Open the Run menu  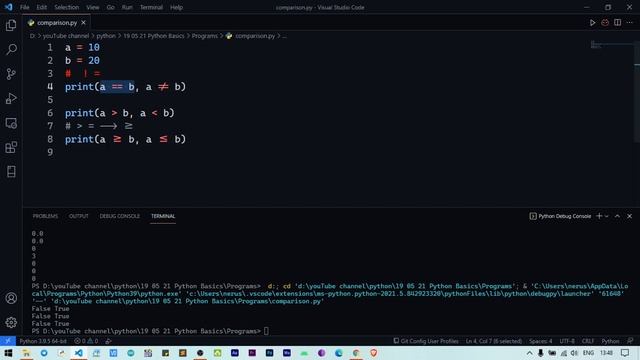point(127,7)
